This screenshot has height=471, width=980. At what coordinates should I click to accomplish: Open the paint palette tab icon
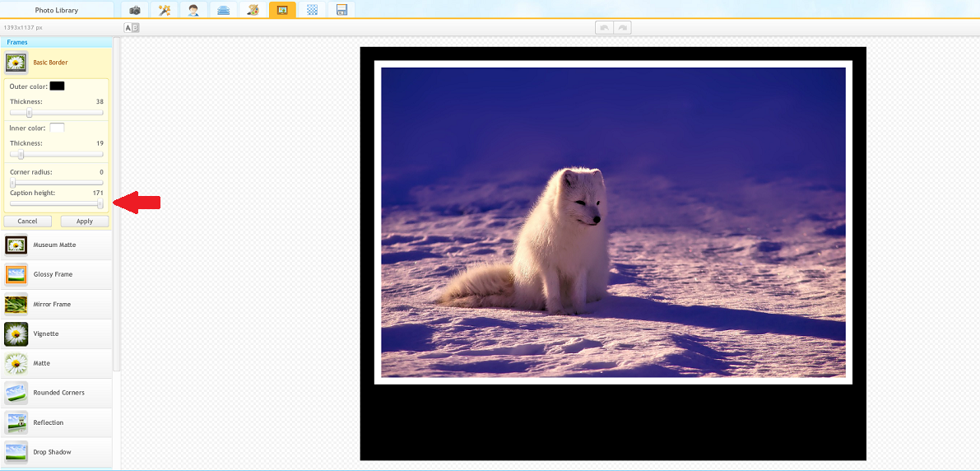(253, 10)
